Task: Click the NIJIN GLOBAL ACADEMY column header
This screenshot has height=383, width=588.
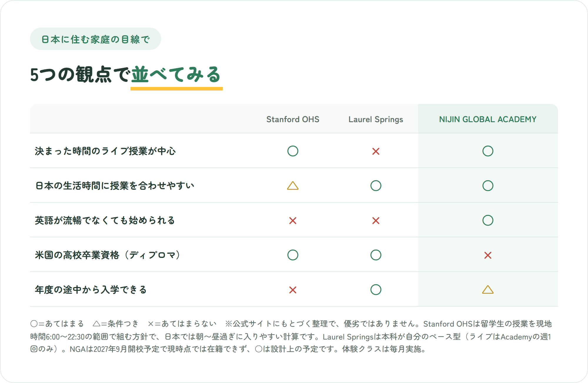Action: click(x=488, y=119)
